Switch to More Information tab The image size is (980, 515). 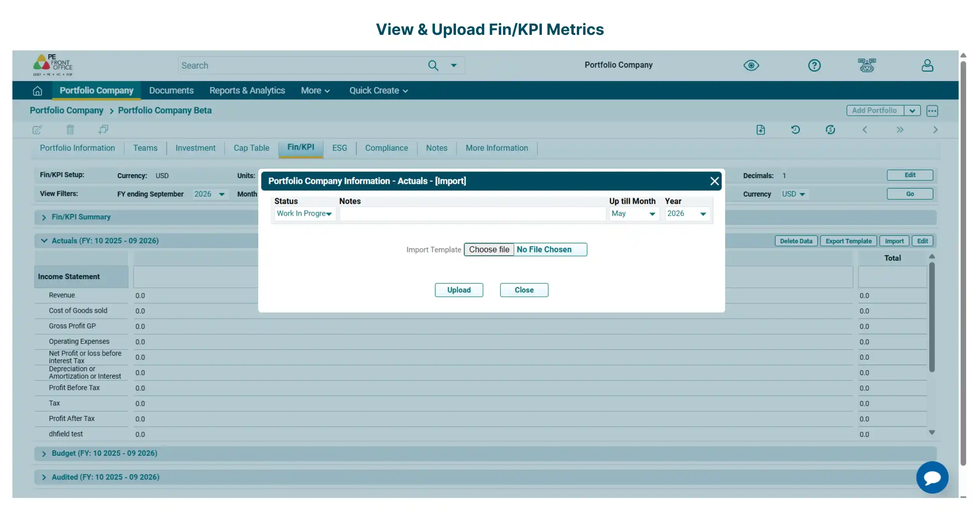497,148
